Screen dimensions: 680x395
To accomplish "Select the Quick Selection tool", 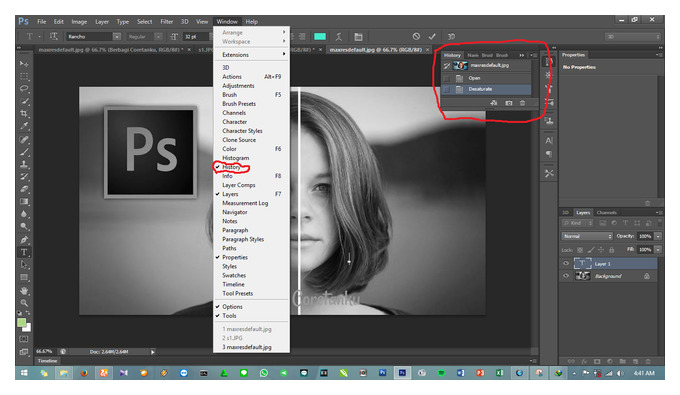I will click(24, 101).
